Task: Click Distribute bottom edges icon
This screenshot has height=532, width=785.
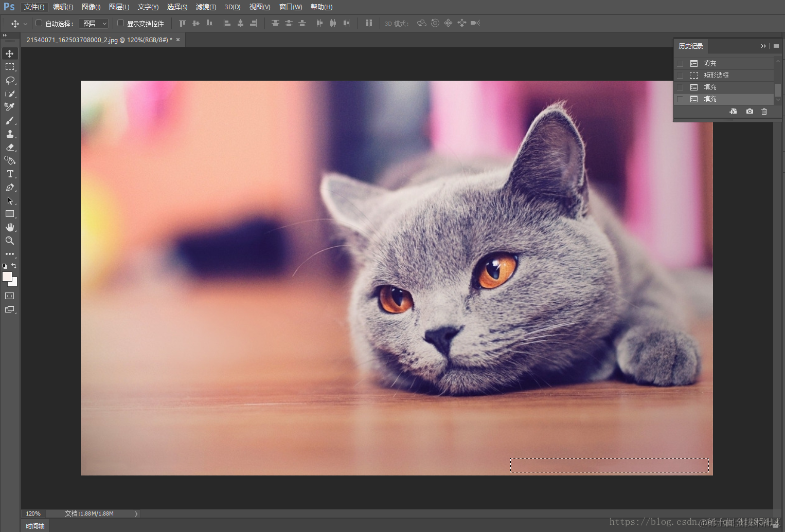Action: point(302,23)
